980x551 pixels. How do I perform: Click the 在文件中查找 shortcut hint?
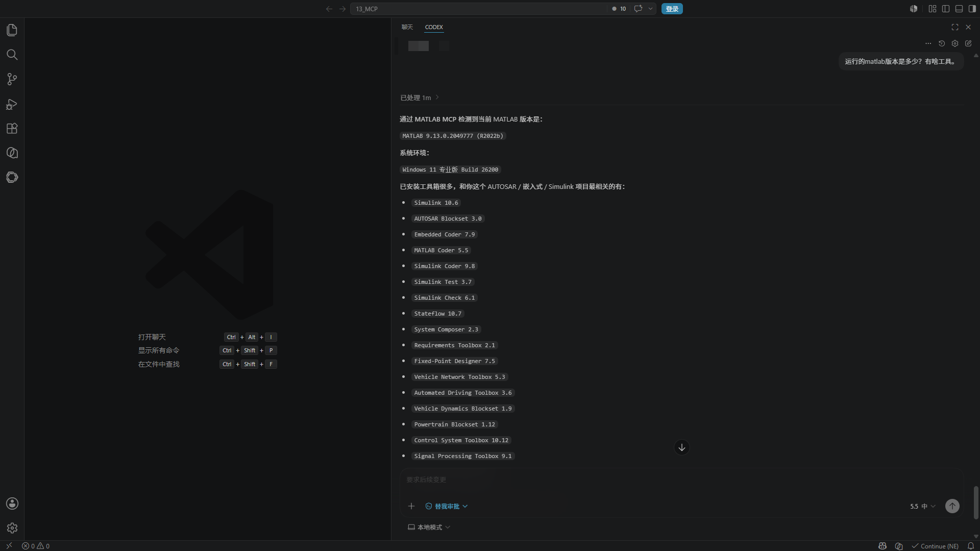(x=159, y=364)
